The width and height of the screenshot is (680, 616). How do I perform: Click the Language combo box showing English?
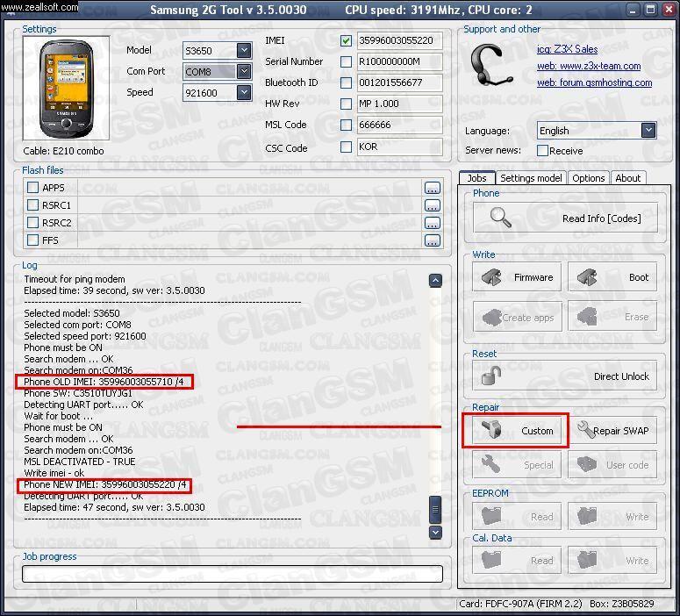pos(597,130)
